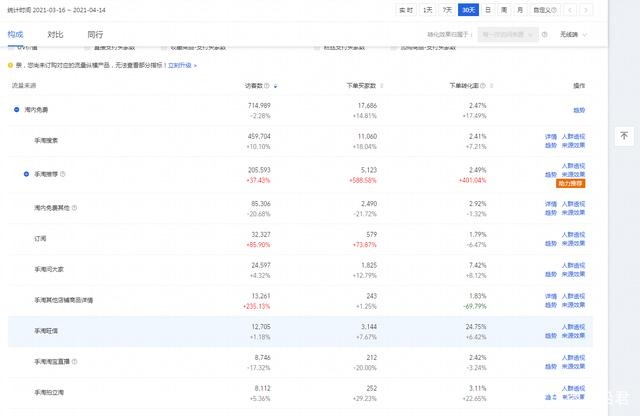Viewport: 640px width, 416px height.
Task: Open the 无线端 device dropdown
Action: tap(573, 35)
